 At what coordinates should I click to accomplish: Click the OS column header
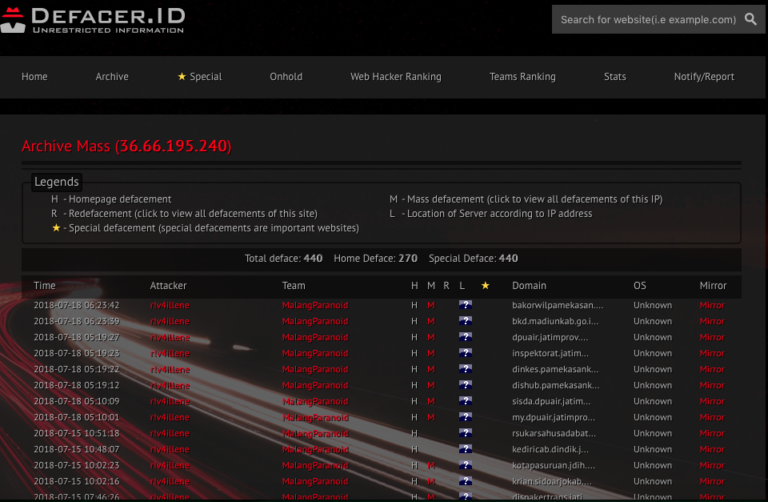639,285
